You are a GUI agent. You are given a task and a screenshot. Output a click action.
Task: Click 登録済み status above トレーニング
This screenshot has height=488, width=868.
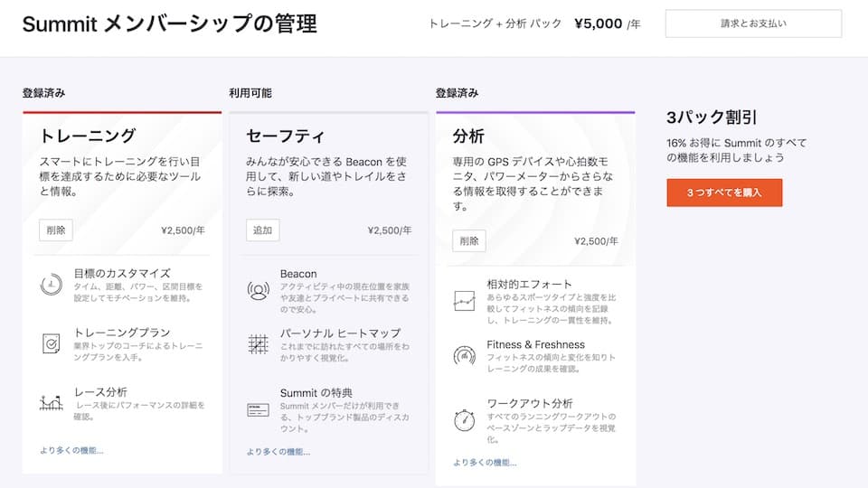point(43,93)
